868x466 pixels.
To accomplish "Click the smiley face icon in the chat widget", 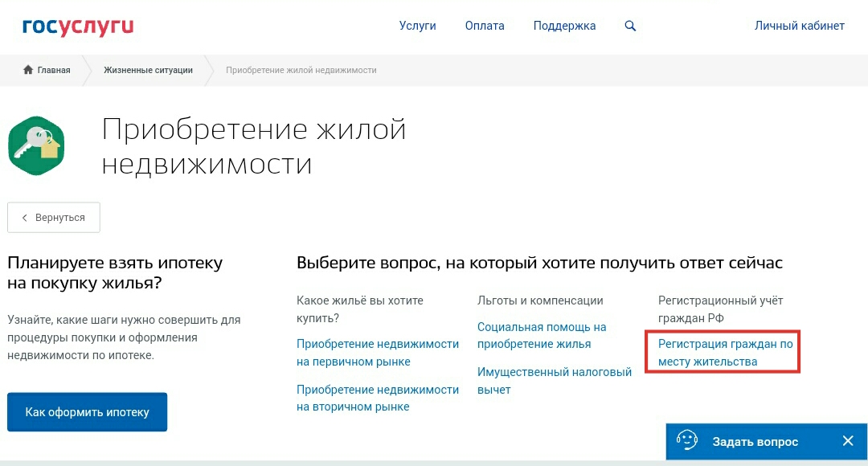I will tap(687, 441).
